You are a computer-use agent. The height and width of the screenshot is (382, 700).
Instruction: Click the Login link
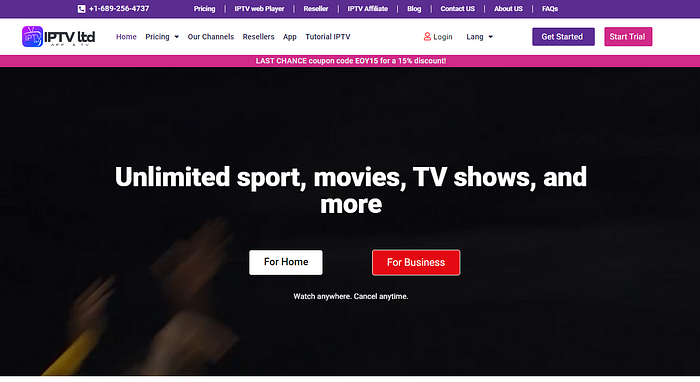443,37
